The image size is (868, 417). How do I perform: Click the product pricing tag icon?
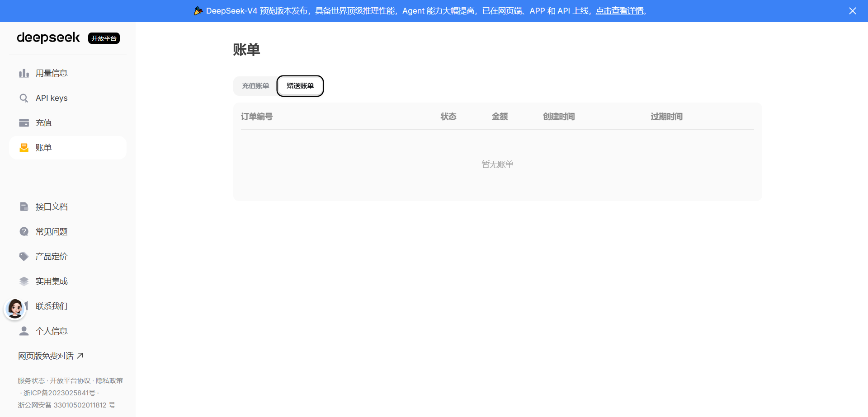24,257
